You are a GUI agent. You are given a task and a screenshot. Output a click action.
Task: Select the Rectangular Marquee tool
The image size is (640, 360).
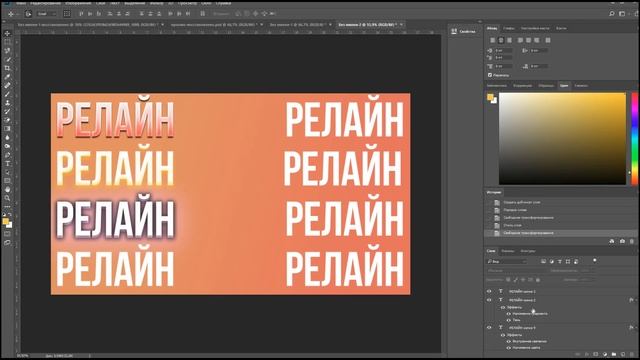pos(7,42)
